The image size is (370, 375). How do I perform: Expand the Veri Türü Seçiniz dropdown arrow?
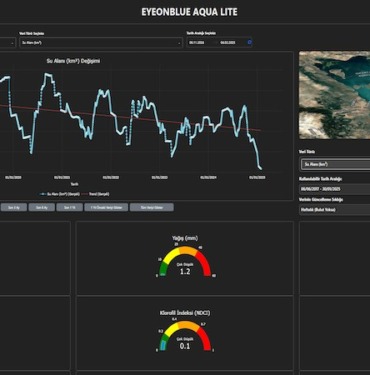(179, 43)
